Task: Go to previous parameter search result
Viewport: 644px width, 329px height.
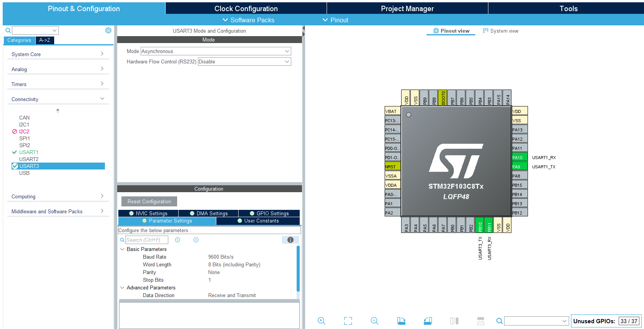Action: [x=178, y=240]
